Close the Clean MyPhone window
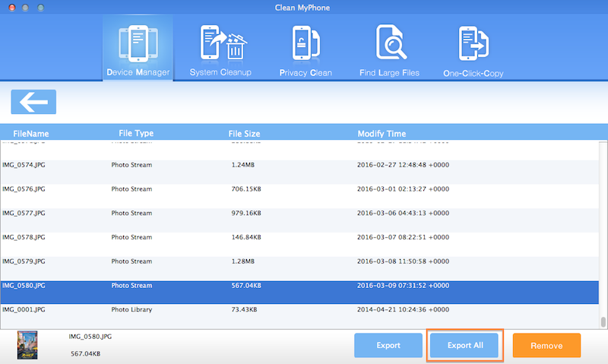 (x=12, y=8)
